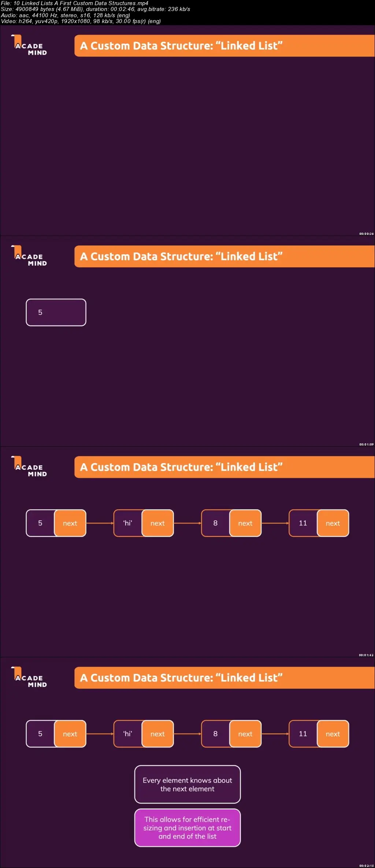Click 'next' pointer of 'hi' node in last frame
The width and height of the screenshot is (375, 868).
(x=157, y=734)
